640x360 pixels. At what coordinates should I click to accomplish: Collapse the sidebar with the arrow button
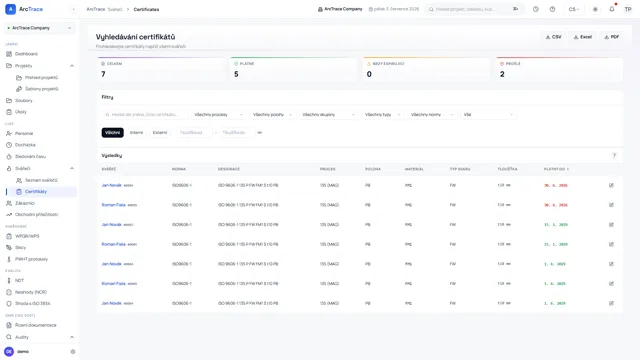point(73,9)
